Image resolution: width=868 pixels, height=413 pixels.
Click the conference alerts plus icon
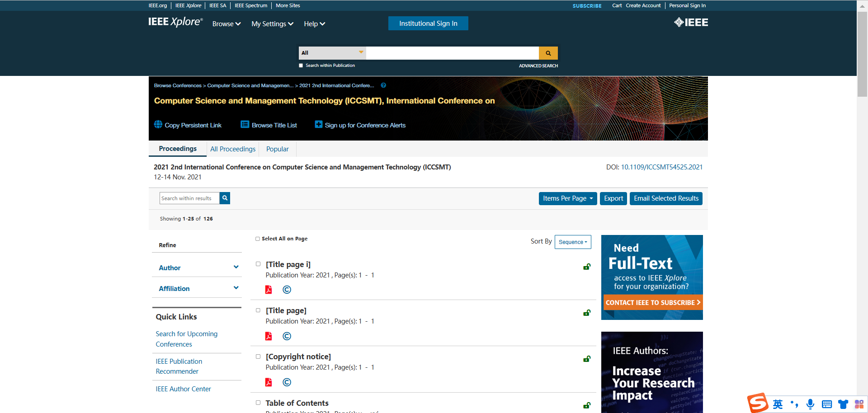(319, 124)
